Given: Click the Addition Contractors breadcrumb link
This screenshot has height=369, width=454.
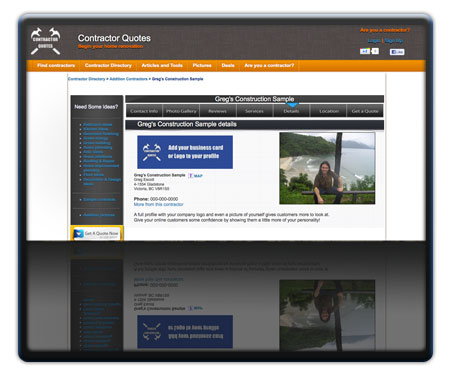Looking at the screenshot, I should point(128,79).
